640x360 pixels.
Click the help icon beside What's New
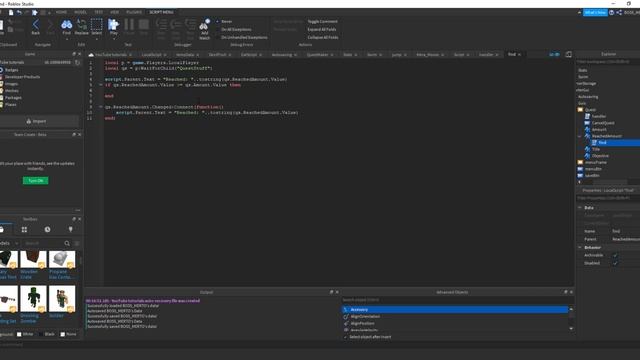pyautogui.click(x=611, y=13)
